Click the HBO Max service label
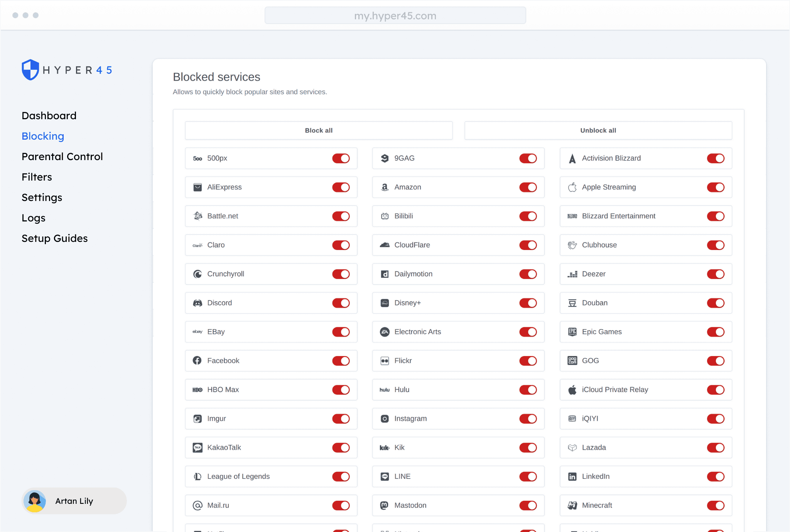This screenshot has width=790, height=532. click(x=223, y=390)
